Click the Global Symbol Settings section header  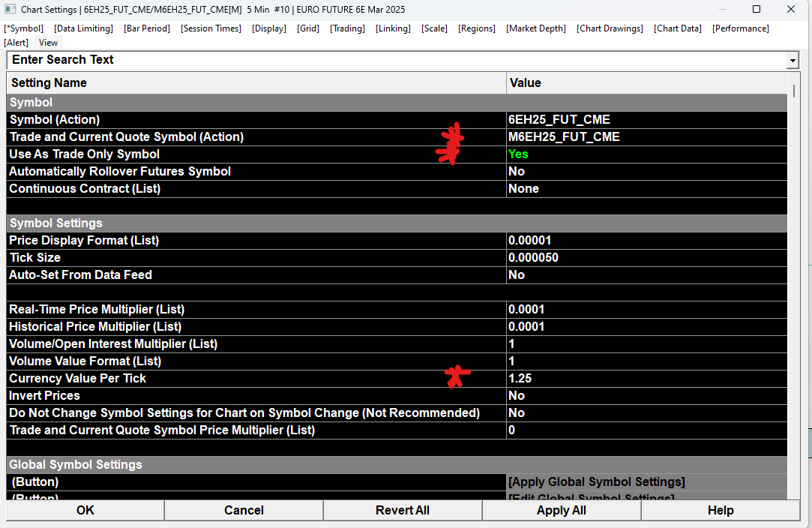coord(397,465)
